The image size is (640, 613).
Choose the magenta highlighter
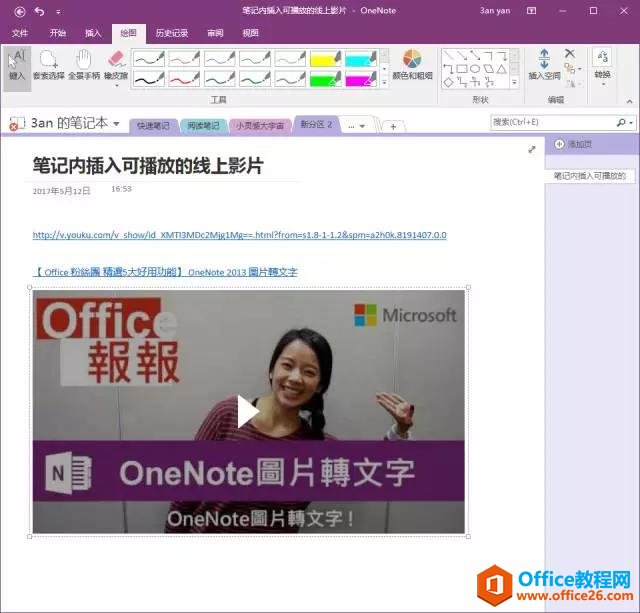click(361, 79)
